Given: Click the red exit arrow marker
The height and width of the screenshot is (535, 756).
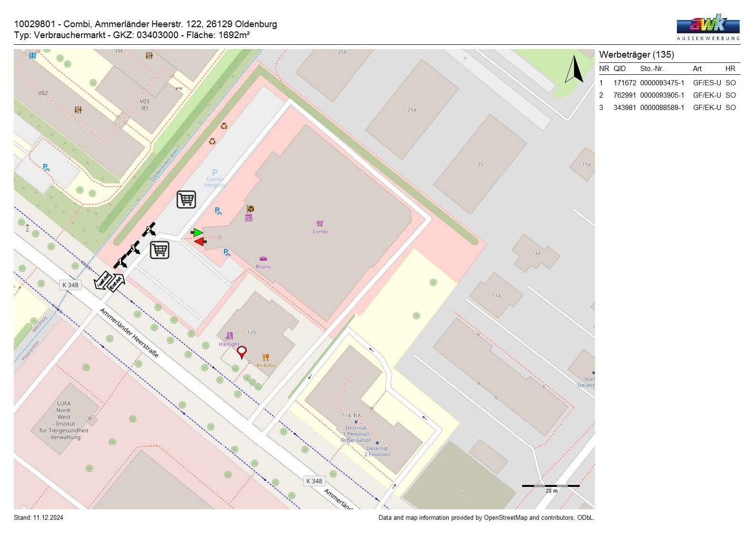Looking at the screenshot, I should (x=200, y=242).
